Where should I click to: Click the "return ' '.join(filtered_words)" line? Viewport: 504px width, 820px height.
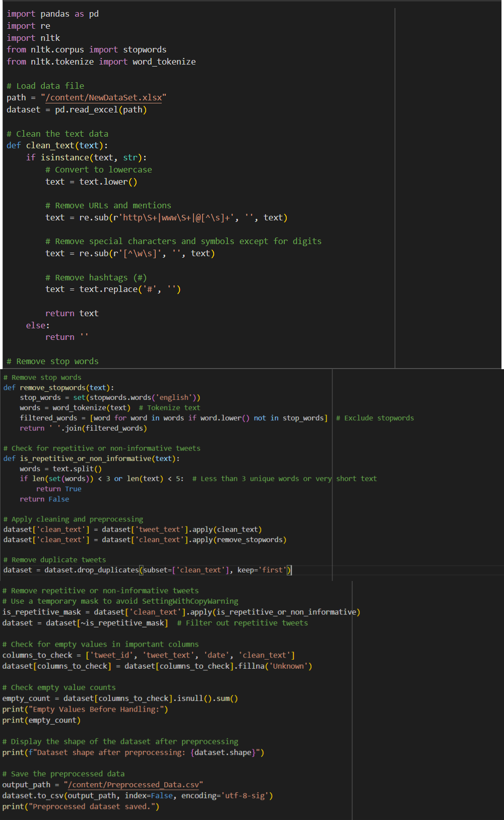[x=84, y=428]
